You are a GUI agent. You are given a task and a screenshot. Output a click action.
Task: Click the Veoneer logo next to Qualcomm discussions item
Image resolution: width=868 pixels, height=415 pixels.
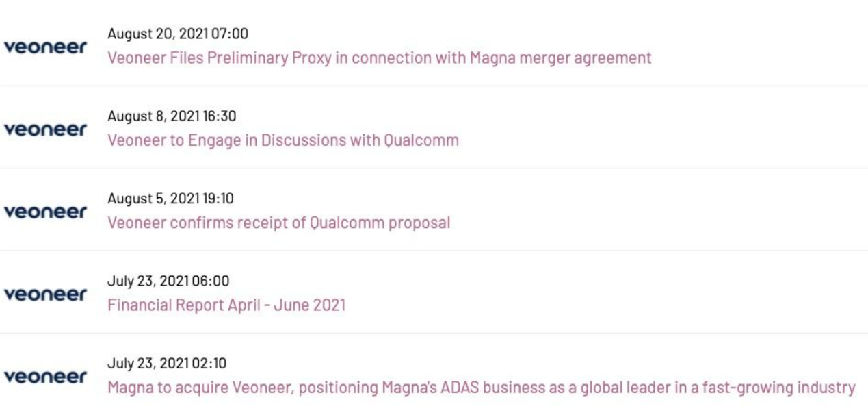pos(46,129)
